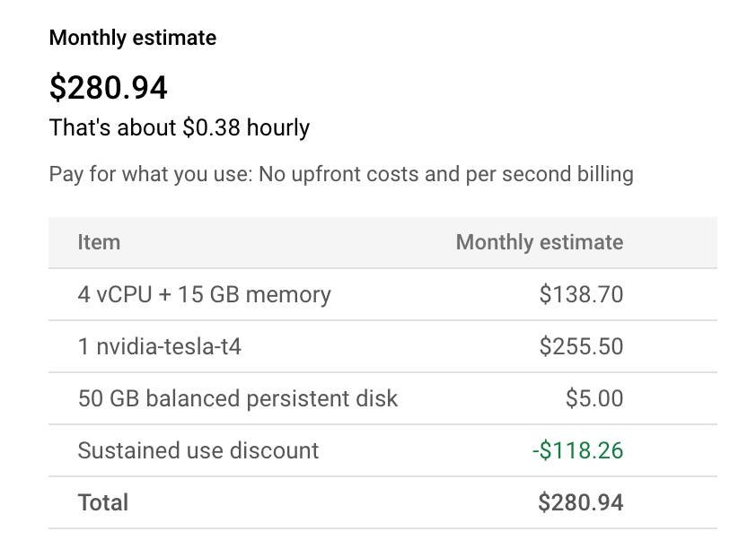
Task: Click the $280.94 monthly price at top
Action: (x=108, y=87)
